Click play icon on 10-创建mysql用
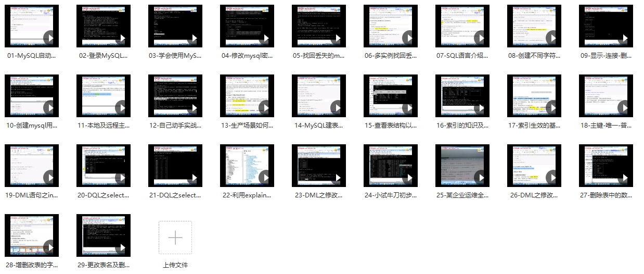Viewport: 644px width, 274px height. pos(50,108)
